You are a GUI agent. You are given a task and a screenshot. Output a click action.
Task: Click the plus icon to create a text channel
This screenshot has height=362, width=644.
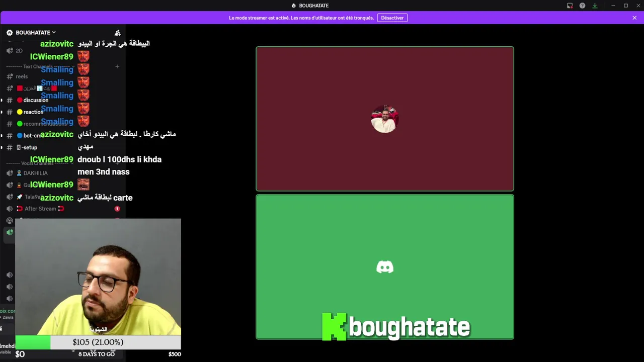coord(117,66)
